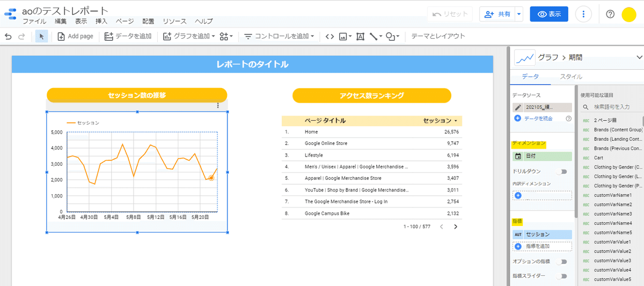The height and width of the screenshot is (286, 644).
Task: Select the セッション数の推移 heading
Action: tap(137, 95)
